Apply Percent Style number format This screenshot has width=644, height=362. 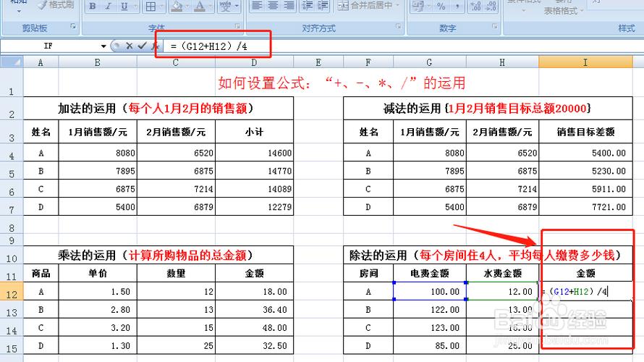(x=441, y=6)
